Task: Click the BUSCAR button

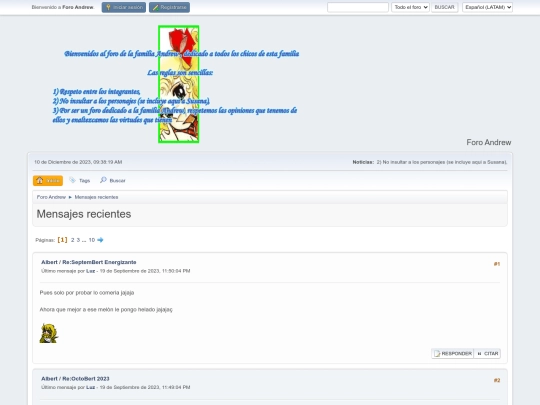Action: pyautogui.click(x=445, y=7)
